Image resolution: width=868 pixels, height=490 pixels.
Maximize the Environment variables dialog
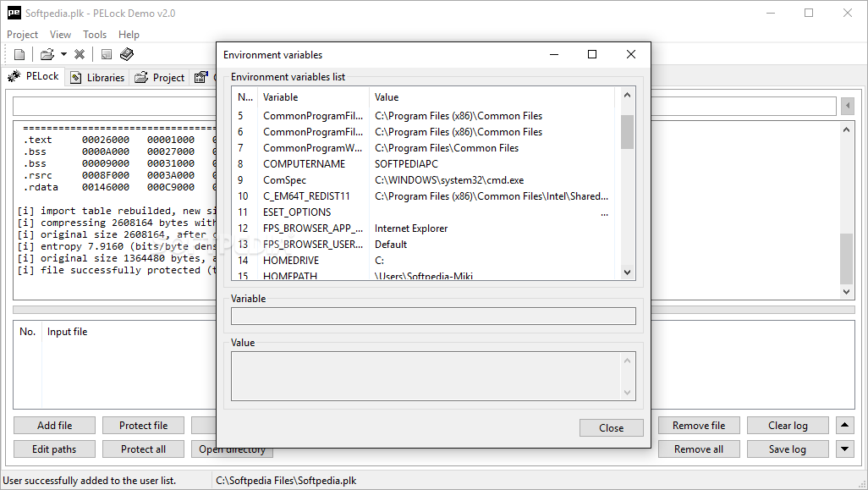[x=591, y=54]
